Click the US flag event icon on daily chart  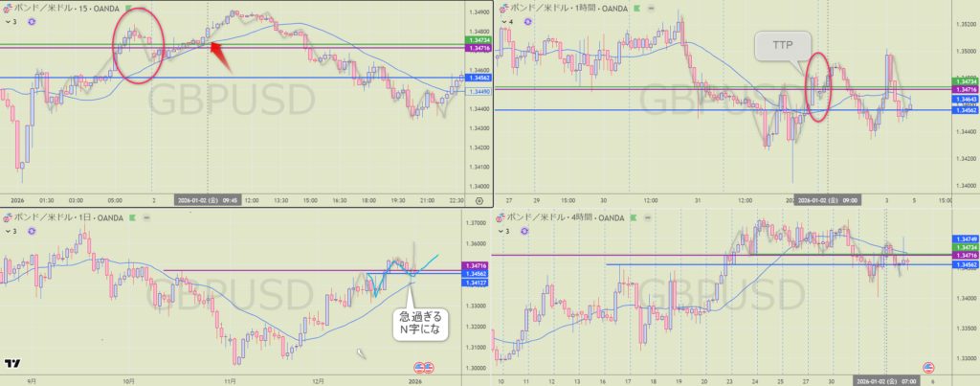coord(422,367)
